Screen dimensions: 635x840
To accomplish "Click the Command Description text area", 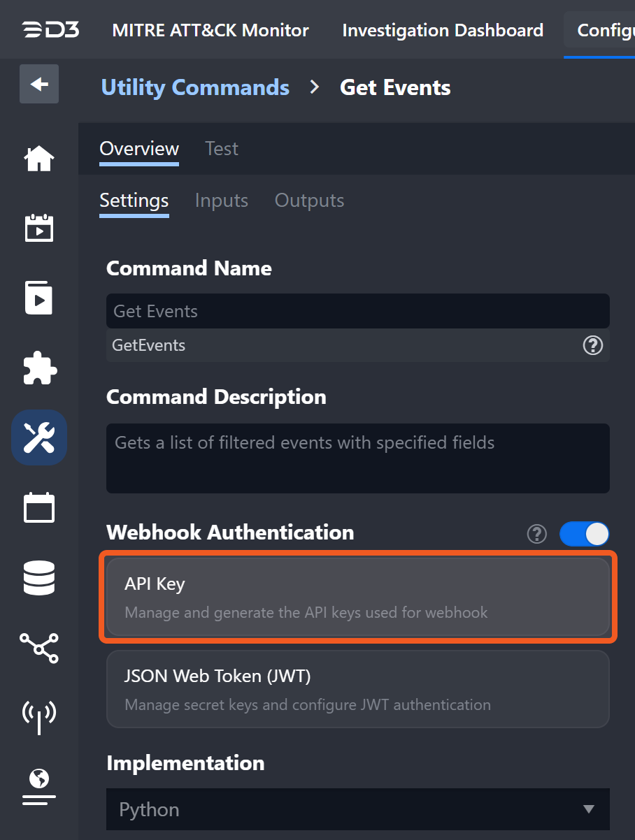I will (357, 458).
